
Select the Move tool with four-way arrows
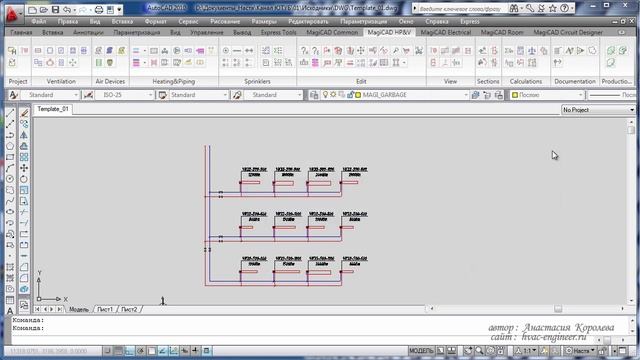click(x=24, y=168)
